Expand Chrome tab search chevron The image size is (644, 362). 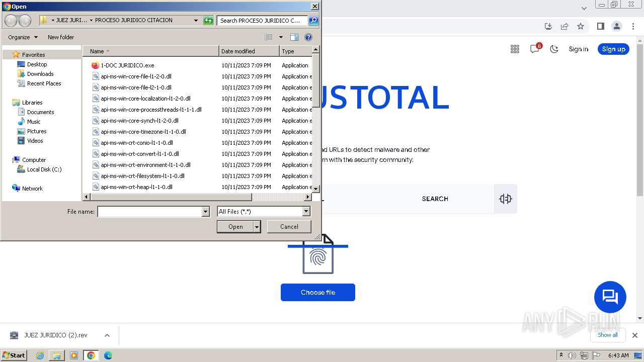tap(584, 8)
